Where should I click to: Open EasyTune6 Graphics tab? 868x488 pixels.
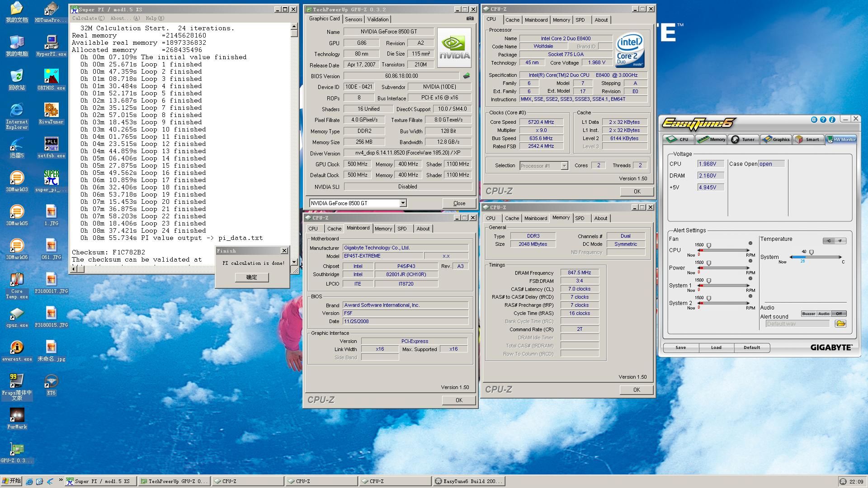(775, 139)
